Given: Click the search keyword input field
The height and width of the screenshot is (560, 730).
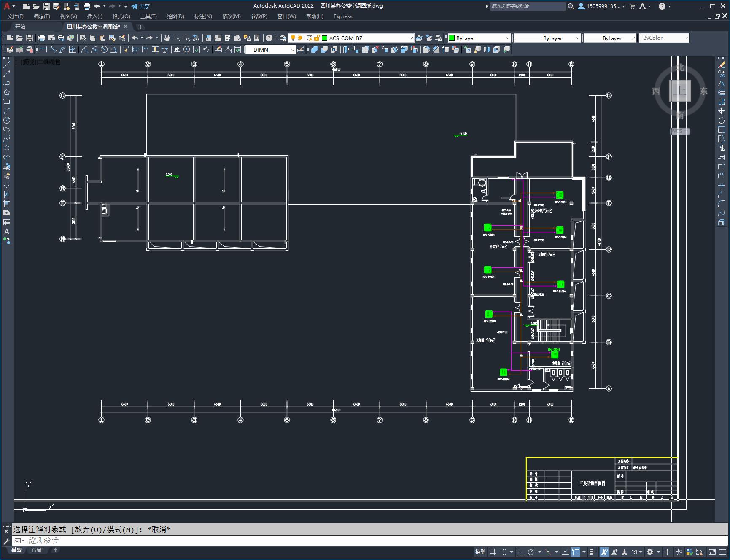Looking at the screenshot, I should click(527, 6).
